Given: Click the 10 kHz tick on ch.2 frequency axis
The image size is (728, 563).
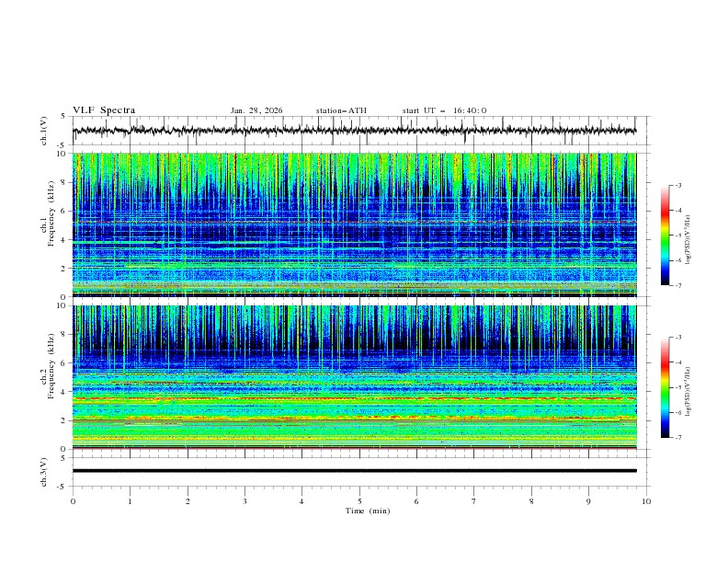Looking at the screenshot, I should click(x=63, y=305).
